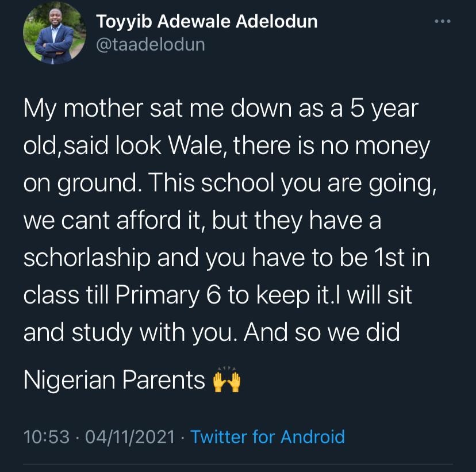Click the author's profile picture
Screen dimensions: 476x472
tap(49, 36)
